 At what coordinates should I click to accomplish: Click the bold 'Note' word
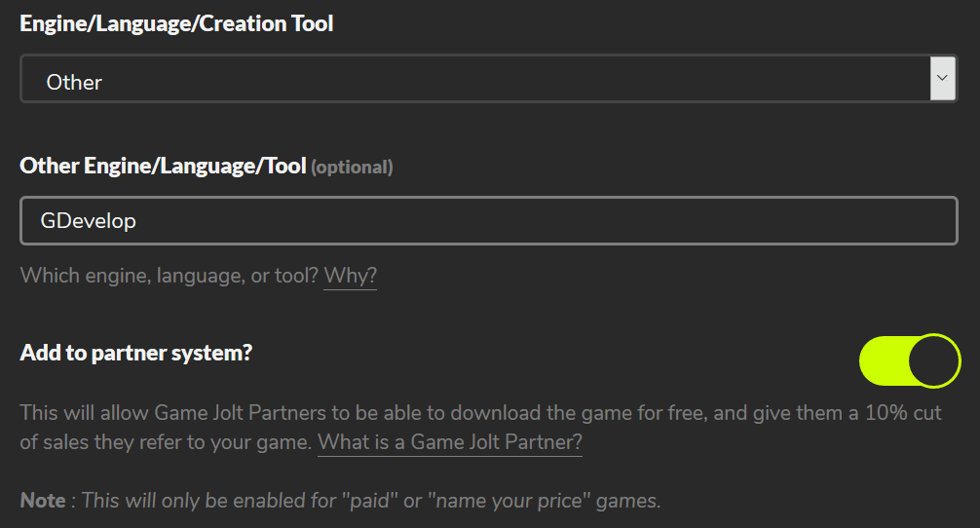point(43,501)
